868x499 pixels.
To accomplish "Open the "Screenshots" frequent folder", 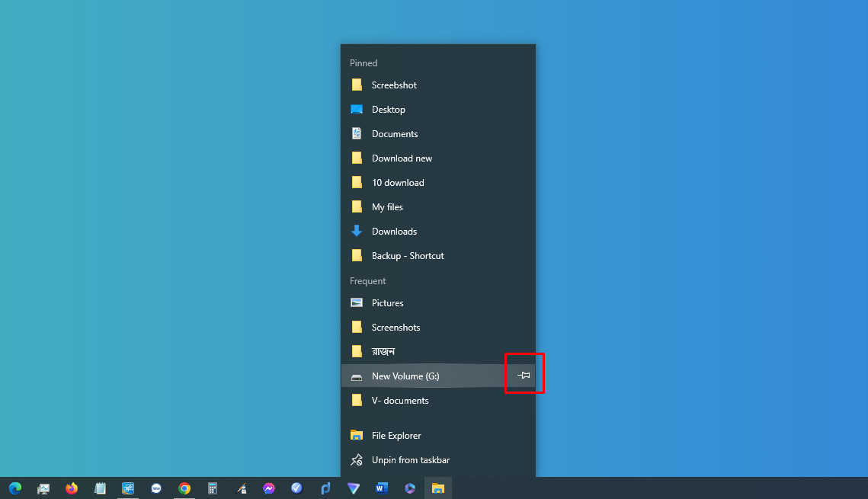I will coord(396,327).
